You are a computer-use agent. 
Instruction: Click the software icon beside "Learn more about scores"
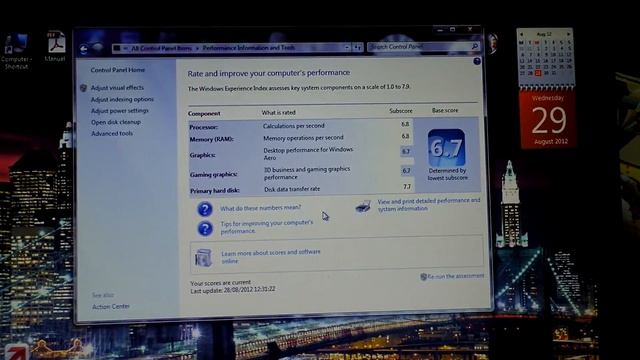coord(203,258)
